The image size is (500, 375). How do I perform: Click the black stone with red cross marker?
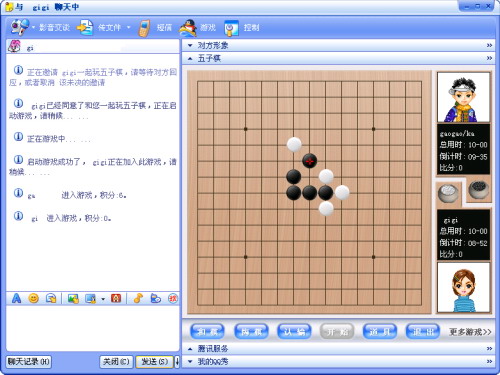[310, 161]
